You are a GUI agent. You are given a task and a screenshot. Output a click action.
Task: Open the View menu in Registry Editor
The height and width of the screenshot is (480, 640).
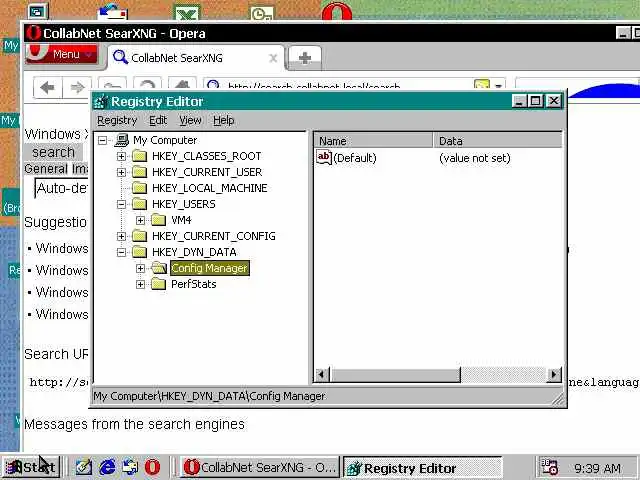(x=190, y=120)
